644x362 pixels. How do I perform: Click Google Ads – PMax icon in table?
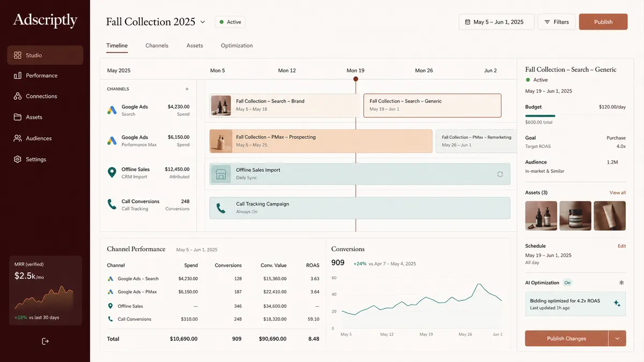(x=110, y=292)
